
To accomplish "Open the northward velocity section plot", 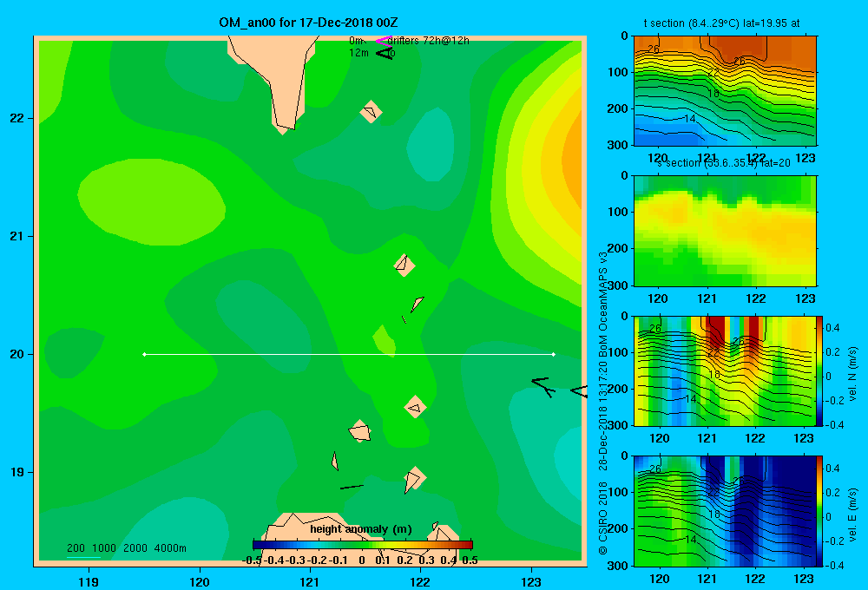I will coord(725,370).
